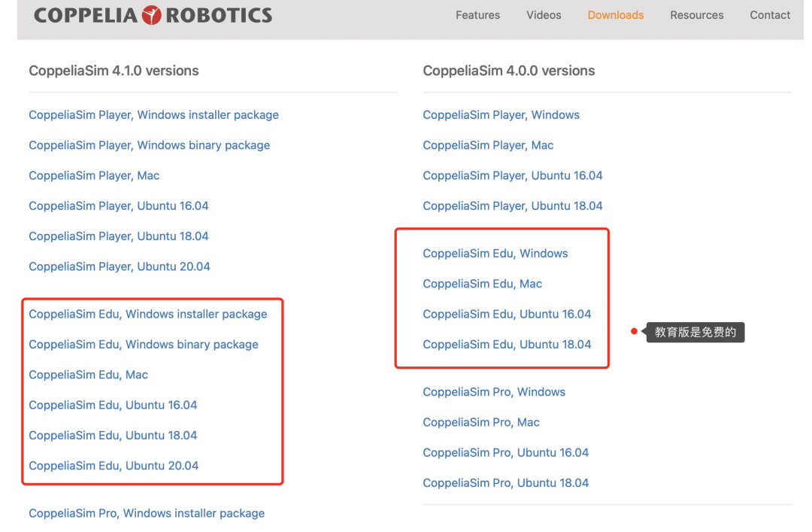Click the Coppelia Robotics logo
The width and height of the screenshot is (812, 532).
click(x=153, y=15)
